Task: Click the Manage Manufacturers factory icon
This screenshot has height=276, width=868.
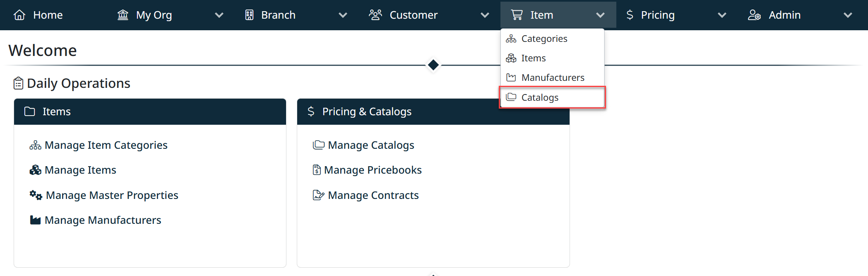Action: point(36,220)
